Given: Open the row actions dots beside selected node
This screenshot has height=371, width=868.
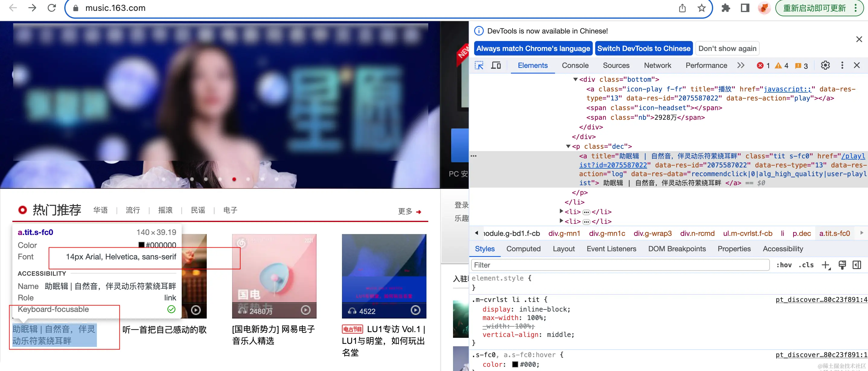Looking at the screenshot, I should pos(474,156).
